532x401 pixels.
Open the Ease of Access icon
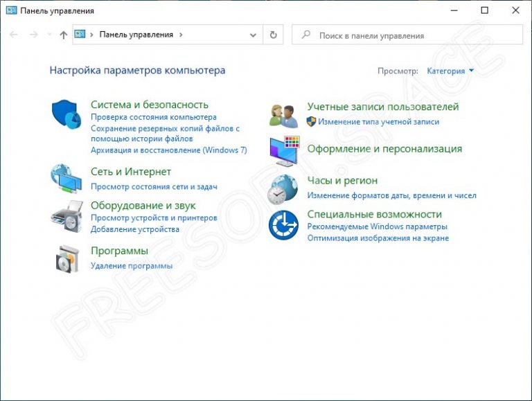point(283,225)
